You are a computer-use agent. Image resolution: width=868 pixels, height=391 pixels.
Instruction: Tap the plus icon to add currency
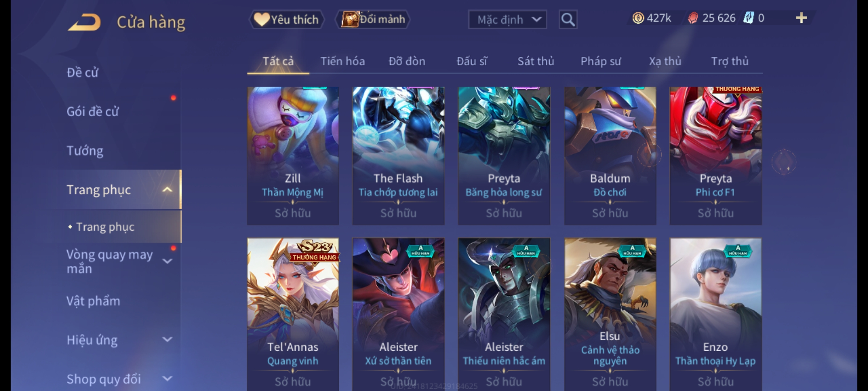[x=801, y=18]
